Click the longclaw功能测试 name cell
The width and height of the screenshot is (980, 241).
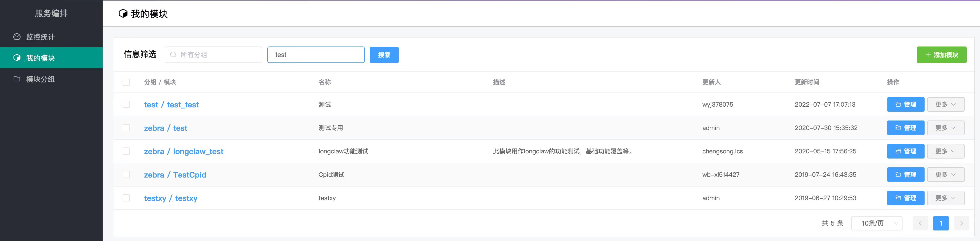click(x=343, y=152)
